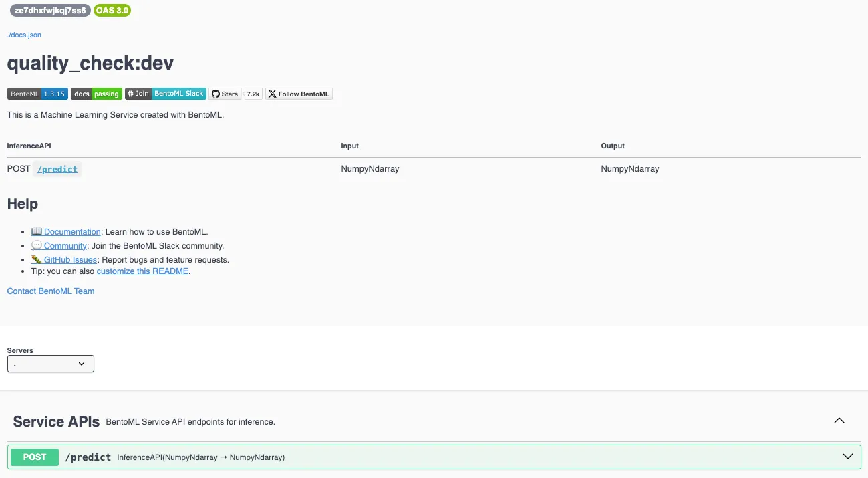
Task: Open the /predict link in the InferenceAPI table
Action: tap(57, 169)
